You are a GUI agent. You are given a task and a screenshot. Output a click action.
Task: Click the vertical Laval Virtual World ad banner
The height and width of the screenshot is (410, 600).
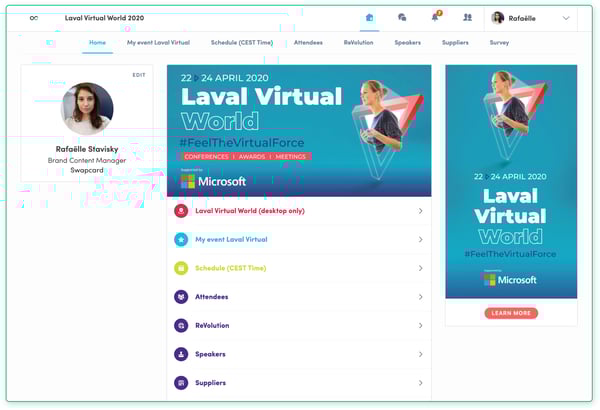click(511, 181)
